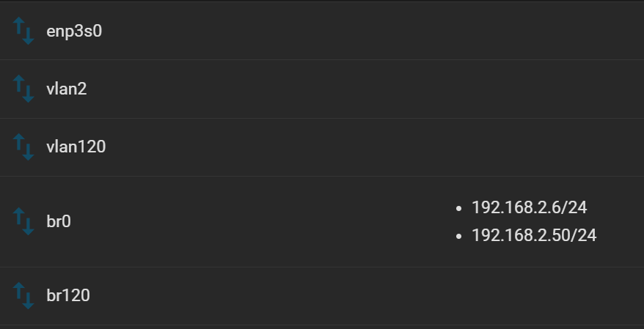Click the up-down arrows icon beside enp3s0
This screenshot has height=329, width=644.
(x=23, y=31)
